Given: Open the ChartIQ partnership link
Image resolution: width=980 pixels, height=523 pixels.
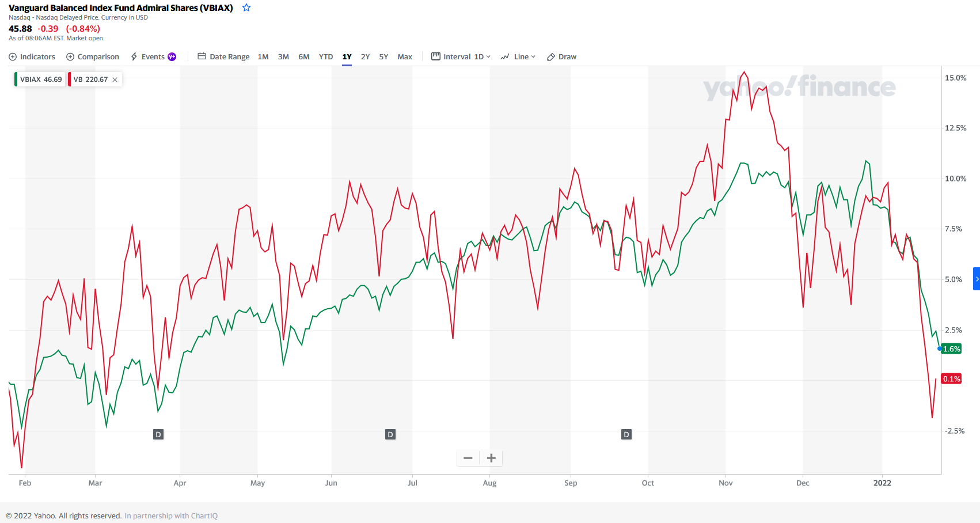Looking at the screenshot, I should (171, 516).
